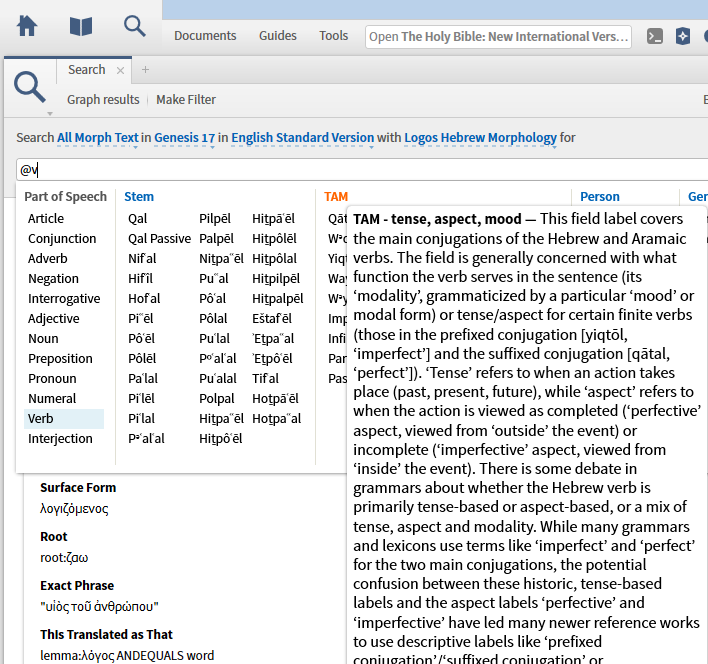
Task: Choose the Hitpilpēl stem
Action: (276, 279)
